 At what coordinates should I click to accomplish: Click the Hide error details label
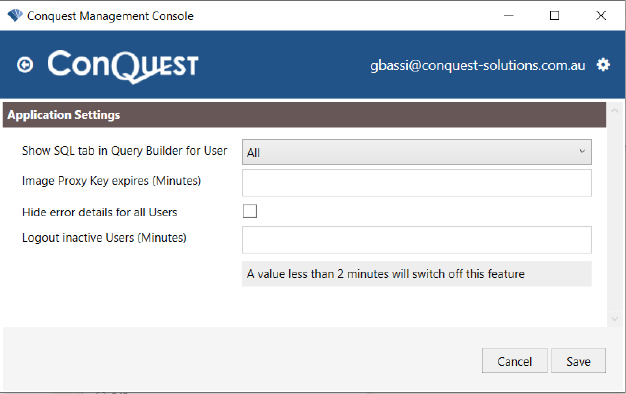(99, 212)
